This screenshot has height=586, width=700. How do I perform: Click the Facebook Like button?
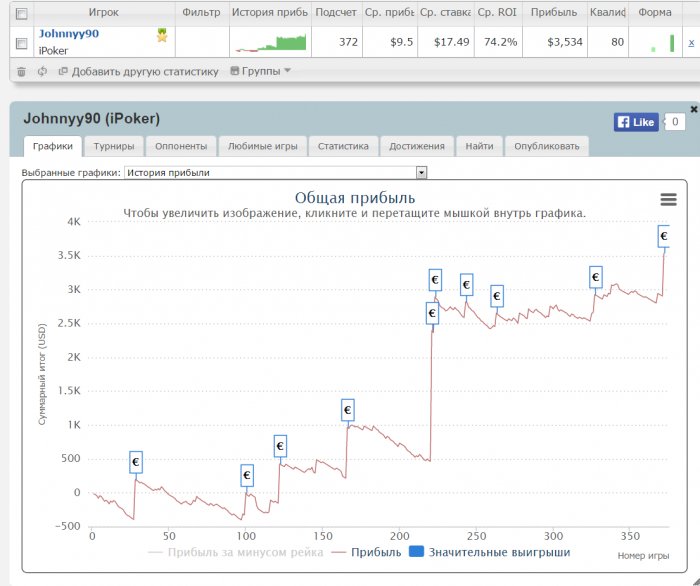tap(636, 122)
